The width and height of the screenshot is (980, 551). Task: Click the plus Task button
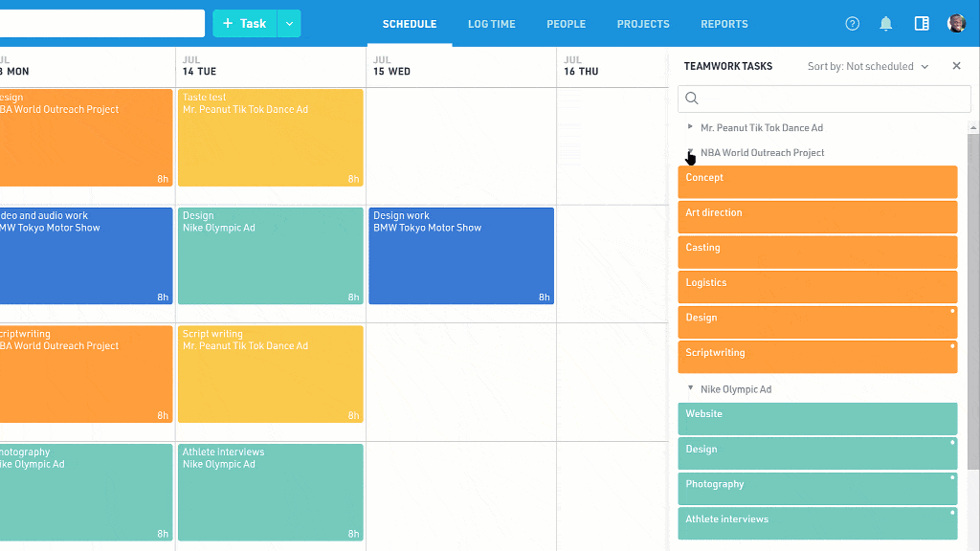coord(245,24)
